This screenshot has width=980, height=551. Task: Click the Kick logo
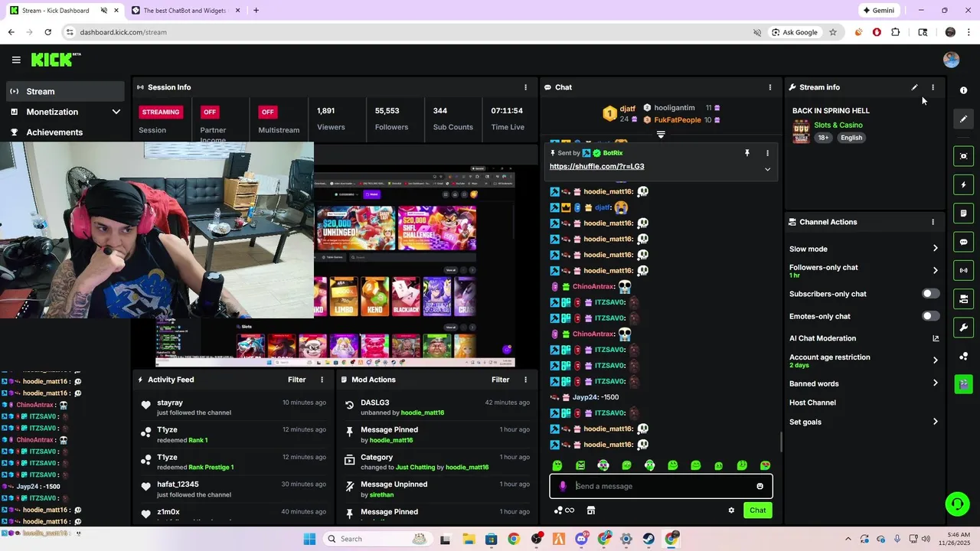(x=55, y=60)
